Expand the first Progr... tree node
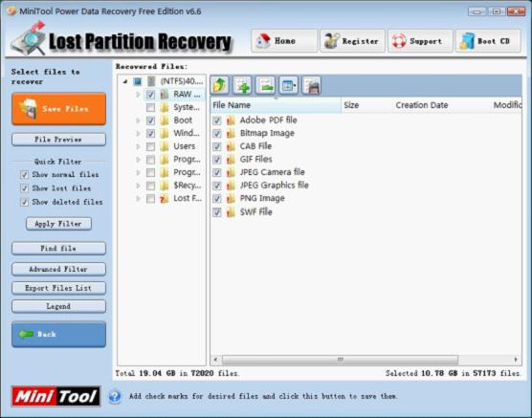Image resolution: width=532 pixels, height=418 pixels. pos(138,160)
